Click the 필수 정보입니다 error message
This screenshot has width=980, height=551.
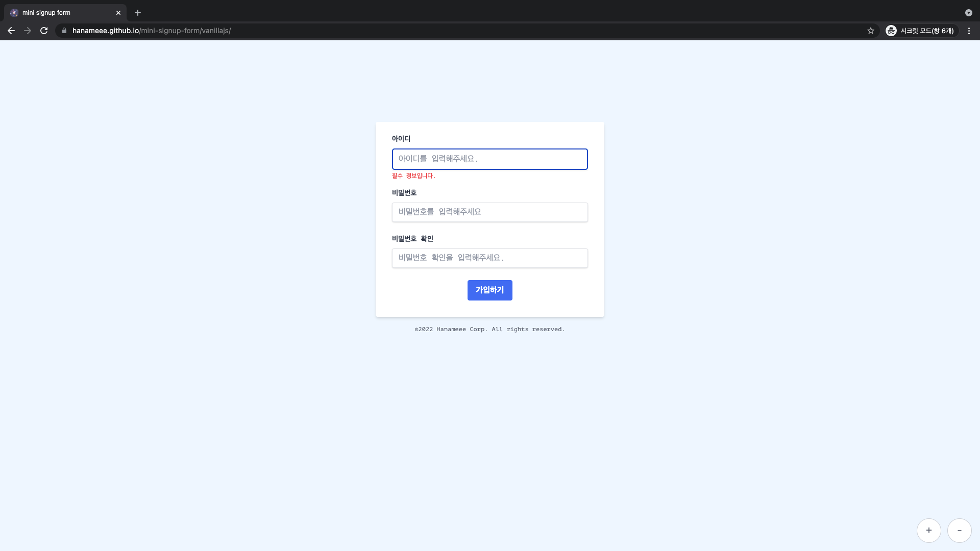pyautogui.click(x=413, y=176)
